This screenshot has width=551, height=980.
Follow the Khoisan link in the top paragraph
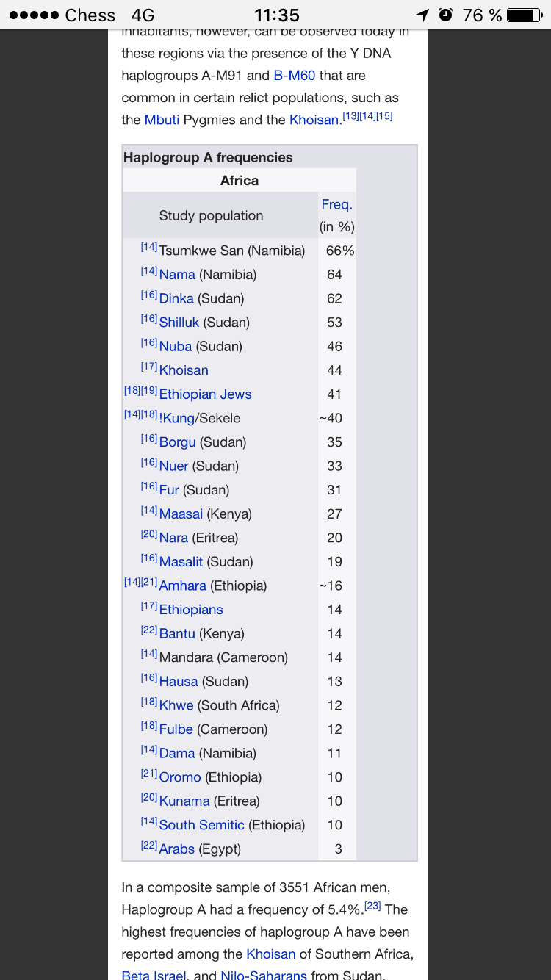[314, 120]
